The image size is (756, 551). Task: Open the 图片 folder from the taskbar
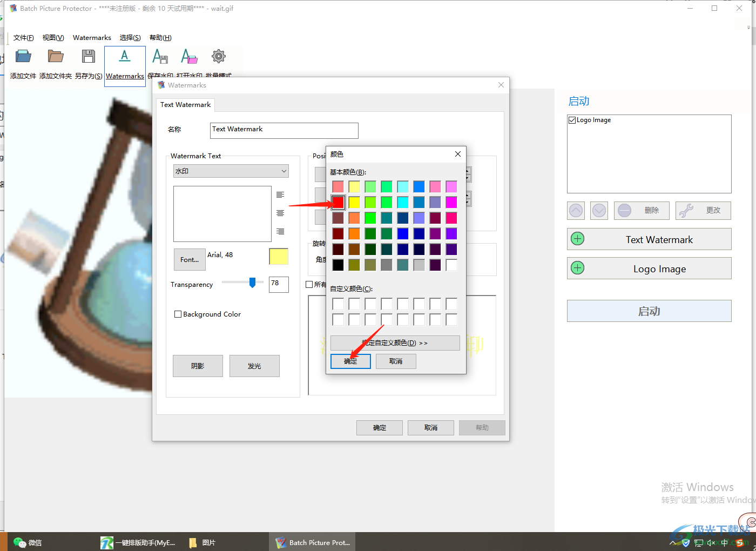[202, 542]
